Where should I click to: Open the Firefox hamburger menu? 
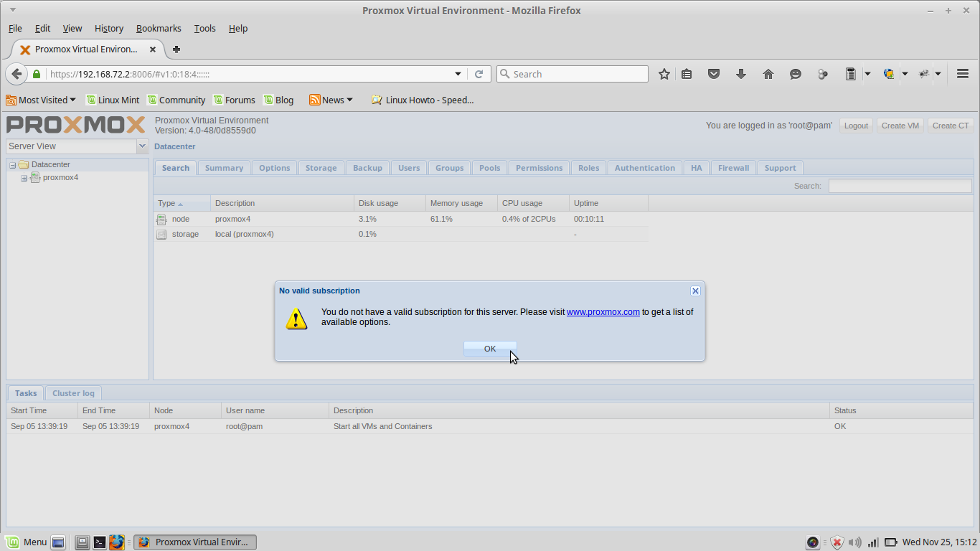coord(963,74)
